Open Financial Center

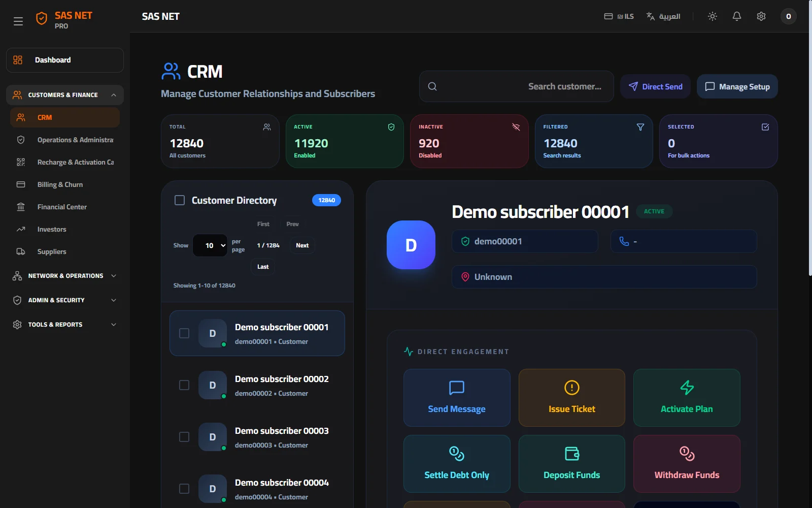[65, 207]
